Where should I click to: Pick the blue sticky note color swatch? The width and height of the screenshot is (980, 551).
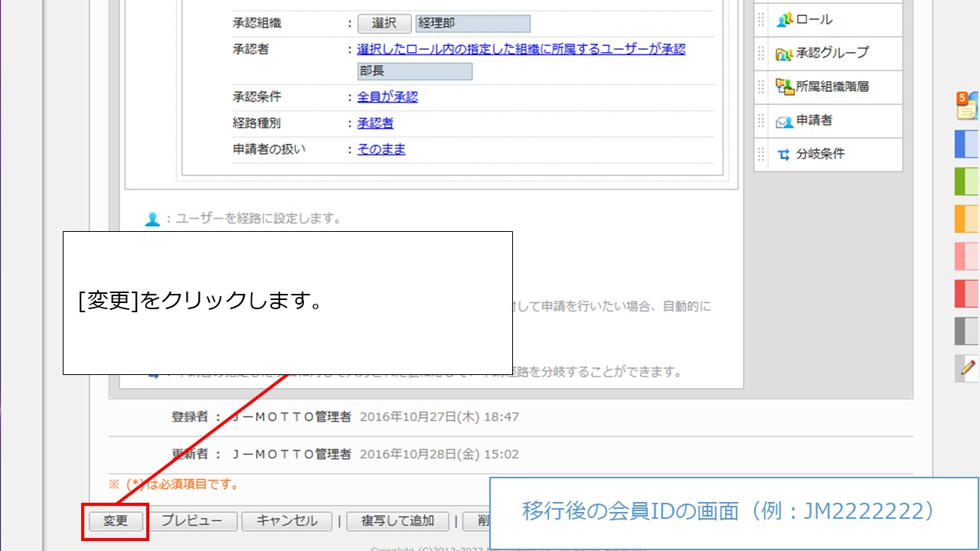click(967, 144)
